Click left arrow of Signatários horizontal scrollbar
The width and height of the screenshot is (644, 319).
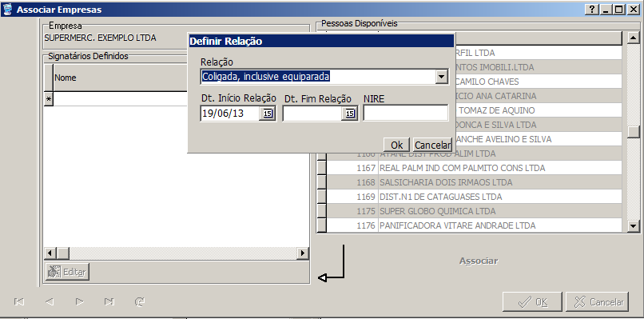point(50,253)
